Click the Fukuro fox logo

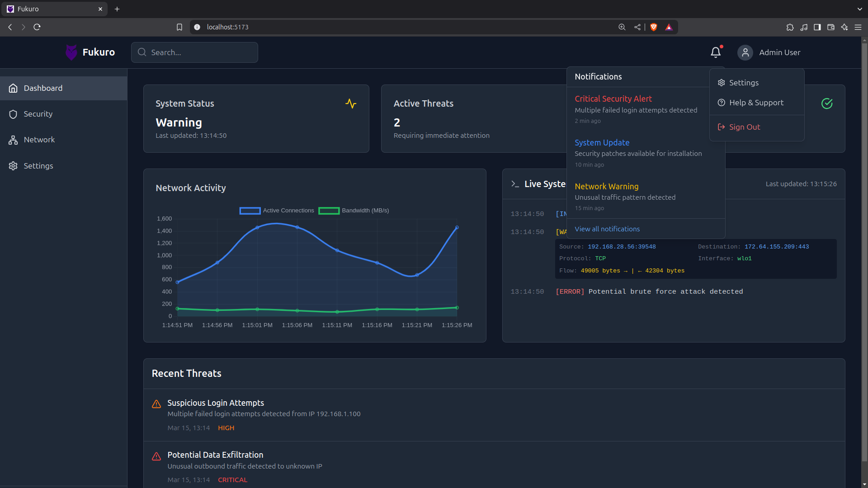[x=71, y=52]
